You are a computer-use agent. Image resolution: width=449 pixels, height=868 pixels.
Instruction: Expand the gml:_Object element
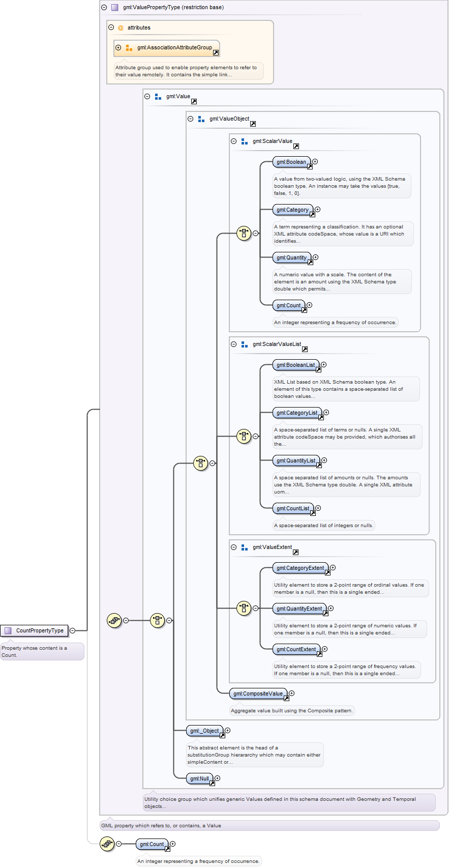(228, 731)
